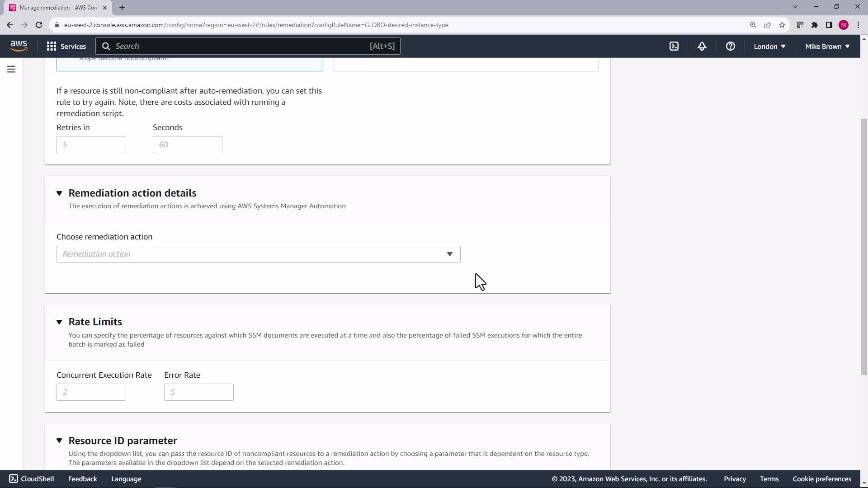Collapse the Rate Limits section
Screen dimensions: 868x488
click(x=59, y=322)
